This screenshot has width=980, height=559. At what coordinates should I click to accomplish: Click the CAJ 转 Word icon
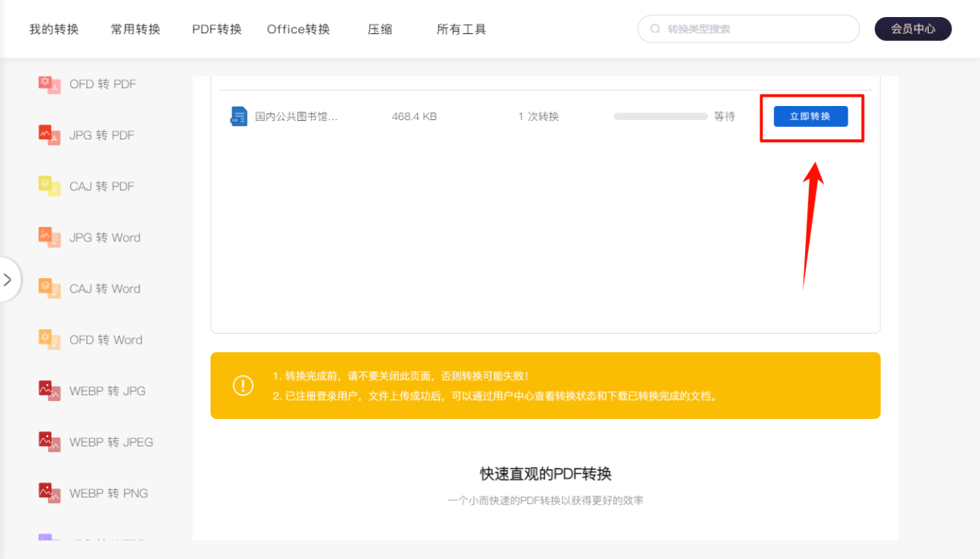click(x=50, y=289)
